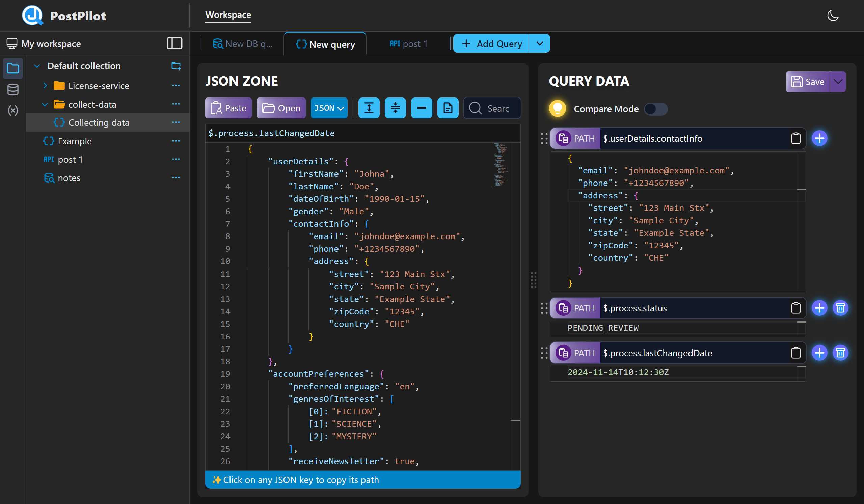Open the database sidebar icon
Viewport: 864px width, 504px height.
point(13,90)
